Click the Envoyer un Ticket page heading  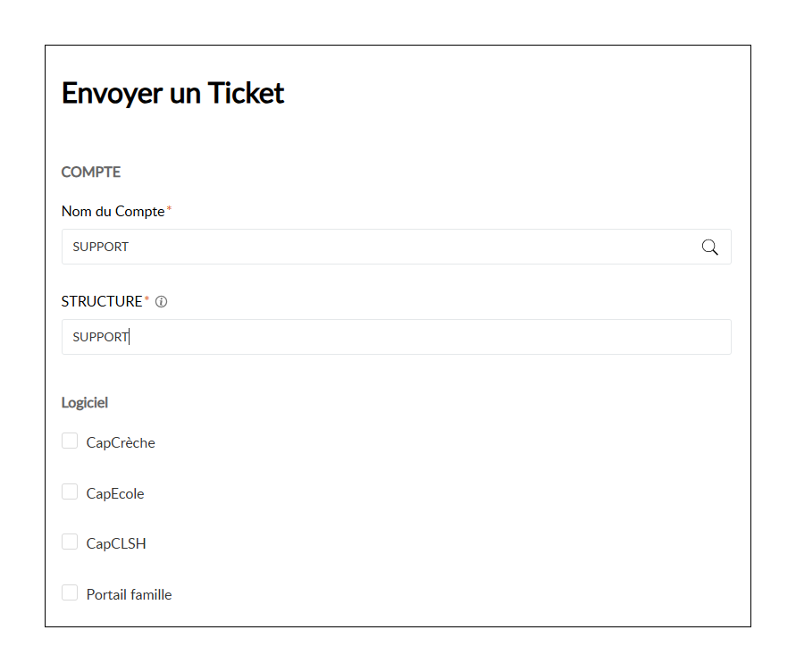(172, 93)
